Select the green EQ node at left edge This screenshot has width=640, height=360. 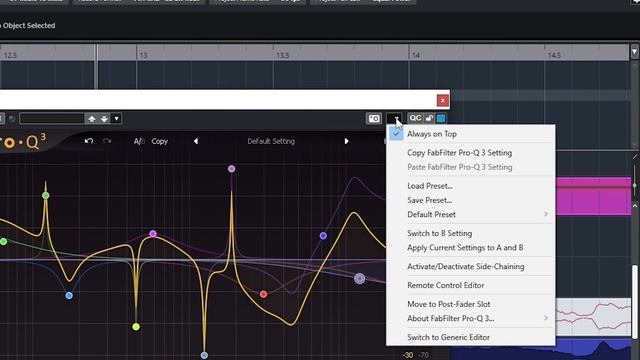(x=3, y=242)
